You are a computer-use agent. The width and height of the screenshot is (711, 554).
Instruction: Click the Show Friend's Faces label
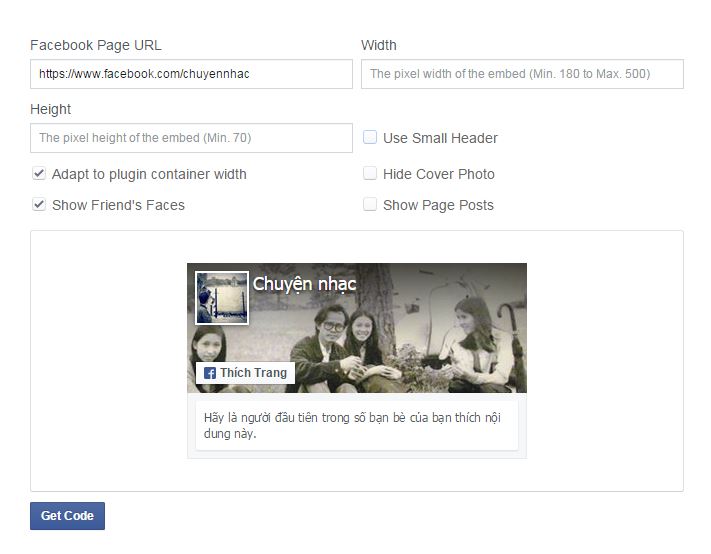pyautogui.click(x=118, y=205)
